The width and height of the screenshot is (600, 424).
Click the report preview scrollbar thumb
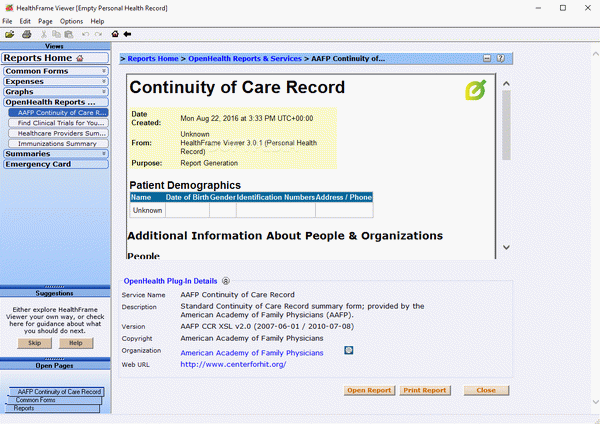506,125
